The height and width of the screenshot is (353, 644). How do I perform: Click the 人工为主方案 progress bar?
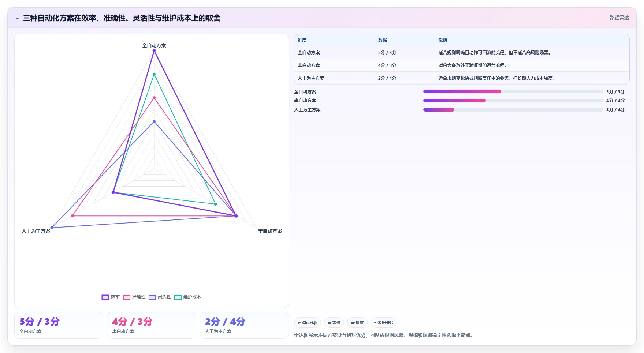pyautogui.click(x=513, y=110)
